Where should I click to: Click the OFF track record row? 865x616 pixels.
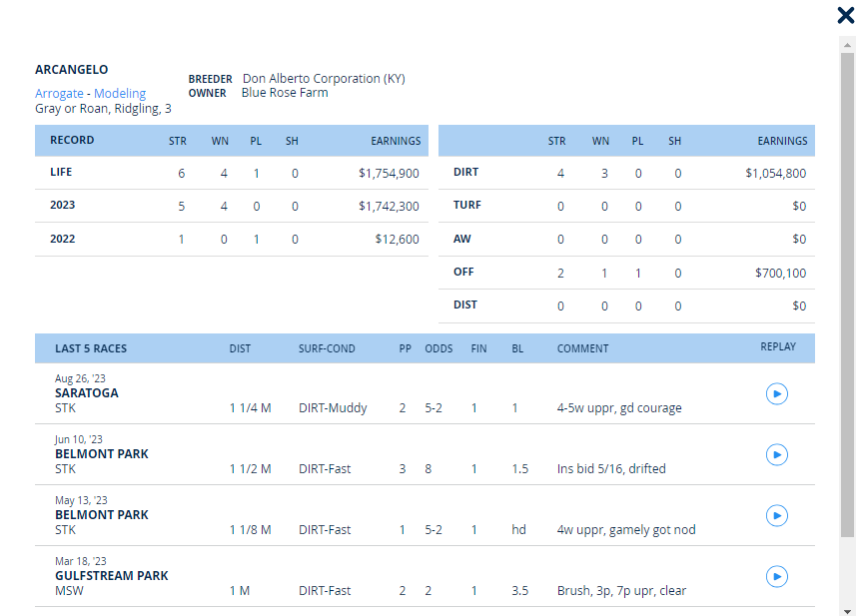[x=626, y=273]
